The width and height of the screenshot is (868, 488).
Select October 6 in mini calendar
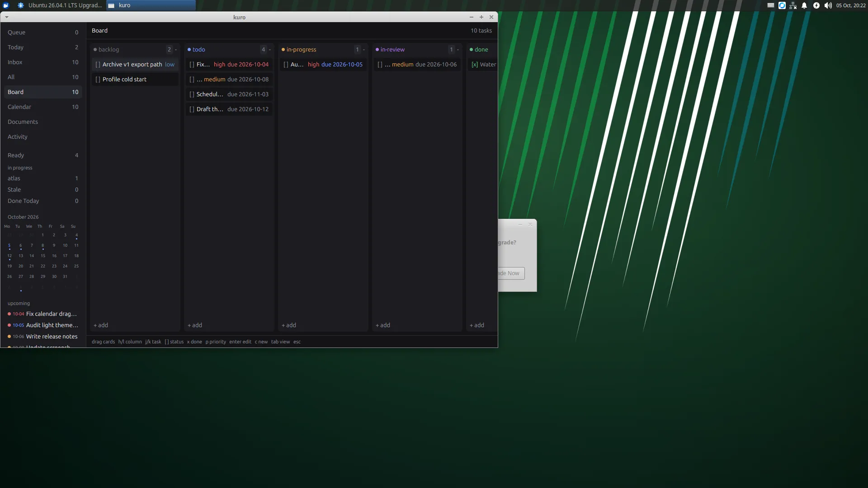[x=20, y=246]
